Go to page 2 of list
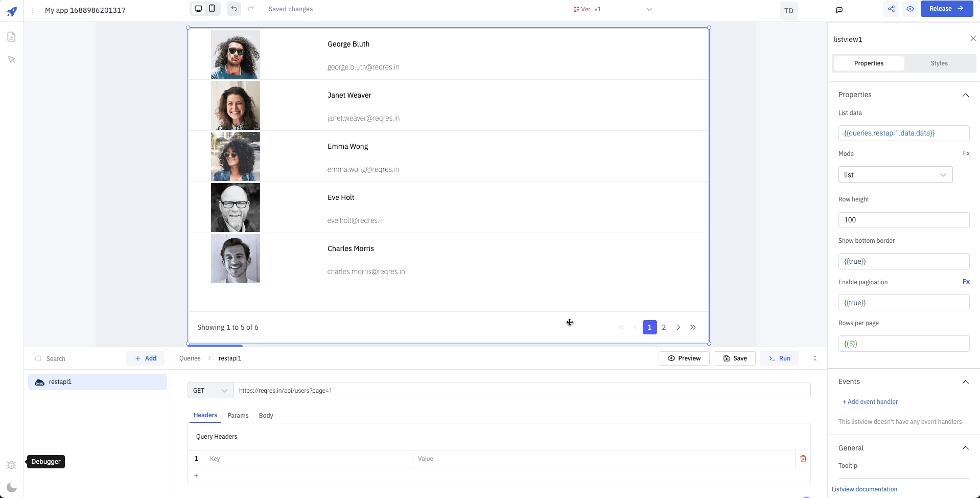Image resolution: width=980 pixels, height=498 pixels. (664, 327)
